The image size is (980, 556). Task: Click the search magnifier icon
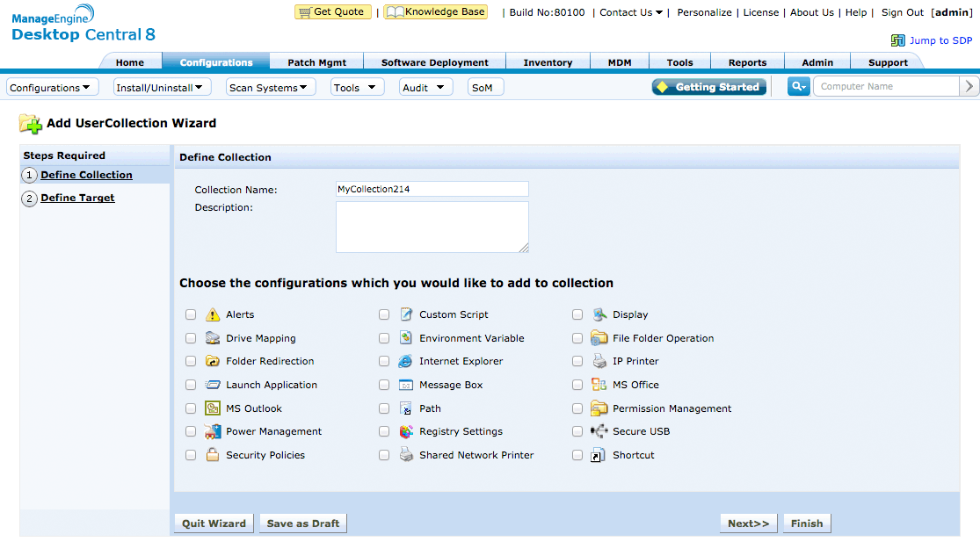click(x=798, y=86)
